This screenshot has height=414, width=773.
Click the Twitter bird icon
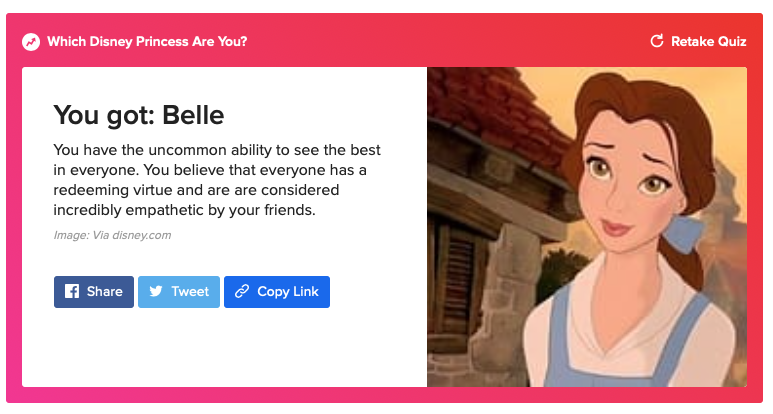tap(156, 292)
